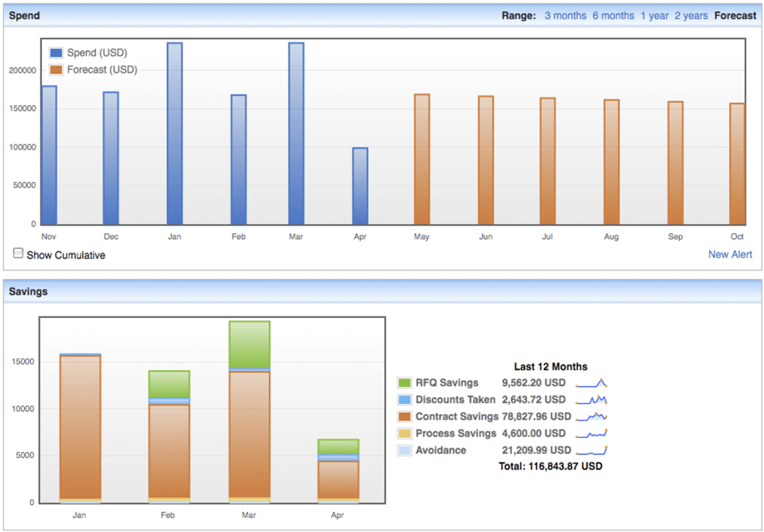Open the New Alert link

click(730, 254)
